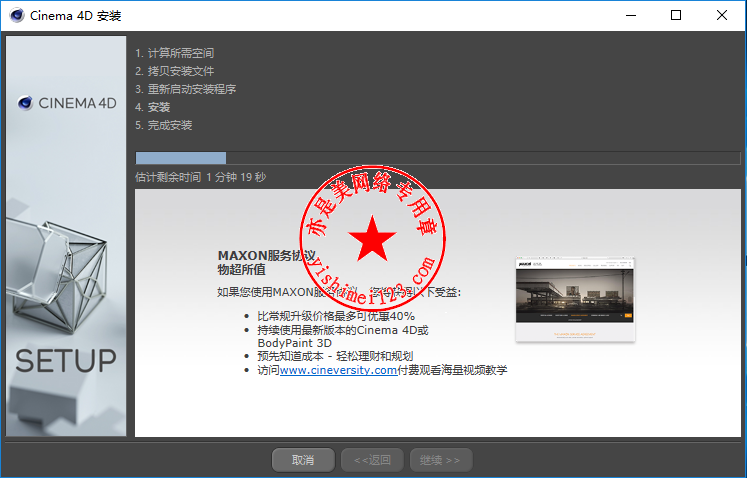This screenshot has height=478, width=747.
Task: Click the CINEMA 4D logo in sidebar
Action: (x=67, y=102)
